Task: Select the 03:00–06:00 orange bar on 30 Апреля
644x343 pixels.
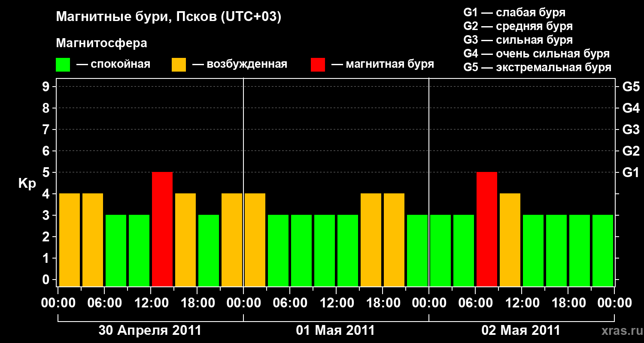Action: point(93,240)
